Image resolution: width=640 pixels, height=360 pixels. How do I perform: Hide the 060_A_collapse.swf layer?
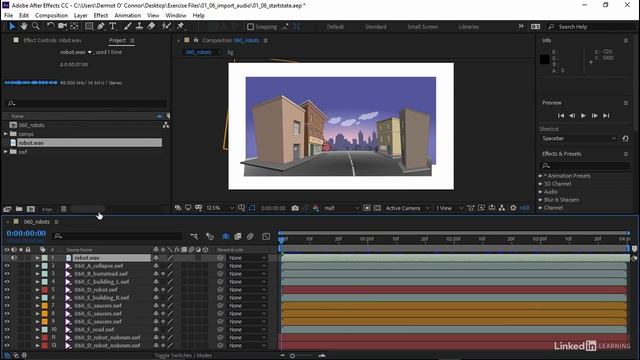pos(7,266)
